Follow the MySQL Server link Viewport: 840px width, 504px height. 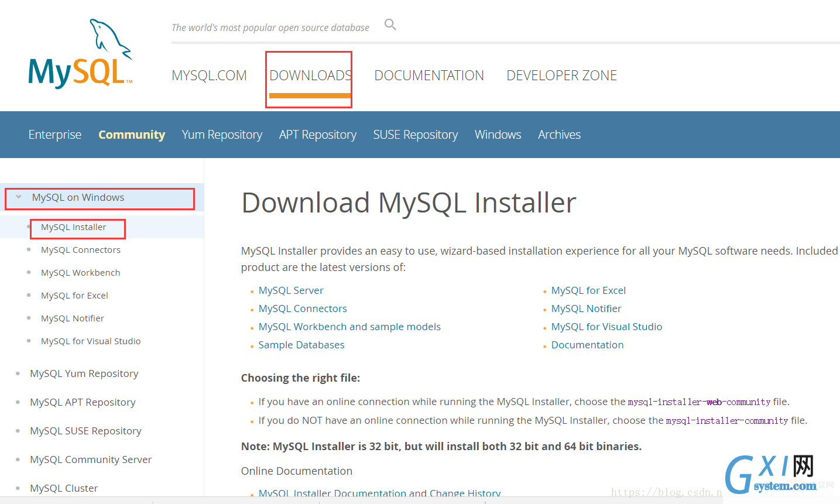tap(291, 290)
